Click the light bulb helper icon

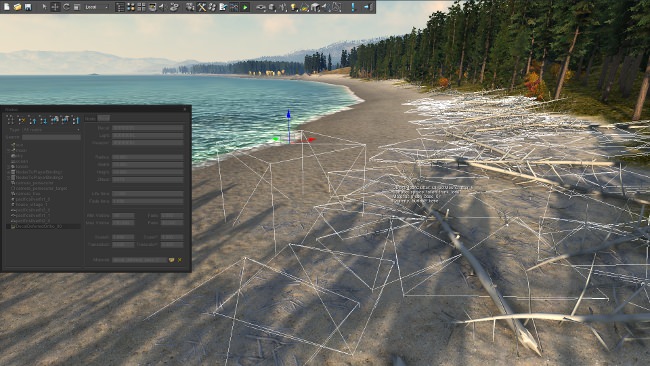[x=293, y=7]
